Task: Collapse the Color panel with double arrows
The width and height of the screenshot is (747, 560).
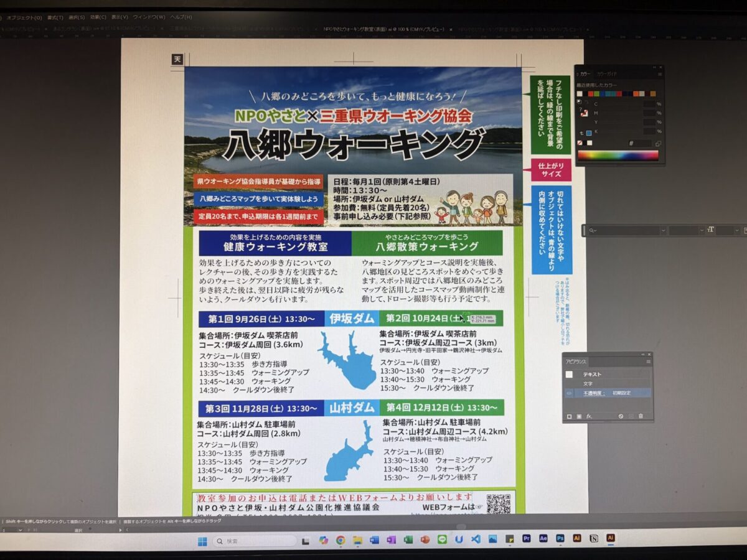Action: point(654,67)
